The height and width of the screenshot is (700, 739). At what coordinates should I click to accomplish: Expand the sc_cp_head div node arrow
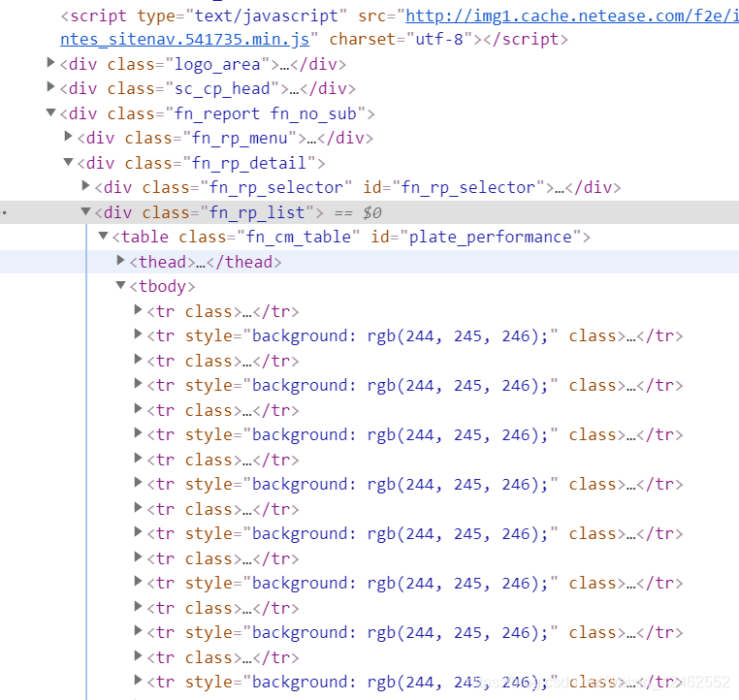tap(50, 86)
